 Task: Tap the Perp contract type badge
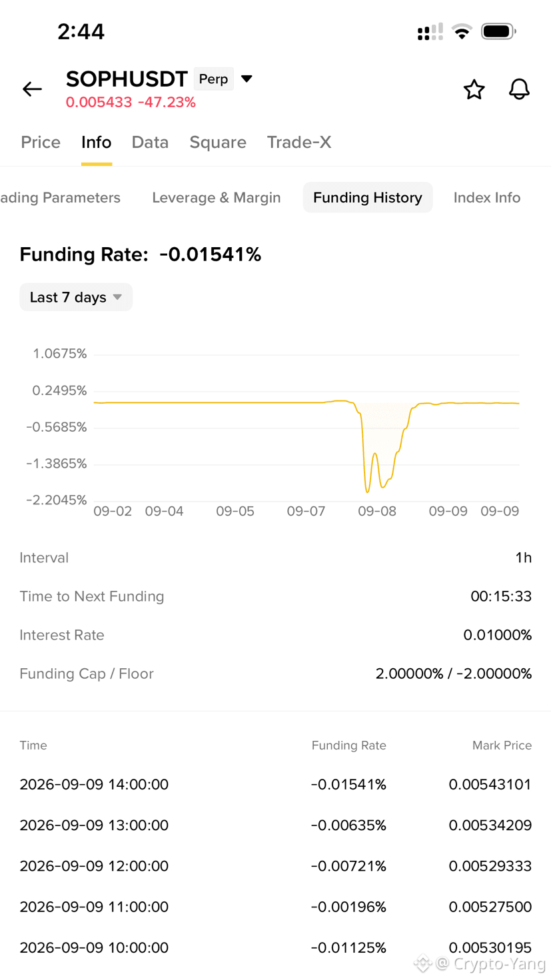(x=213, y=79)
